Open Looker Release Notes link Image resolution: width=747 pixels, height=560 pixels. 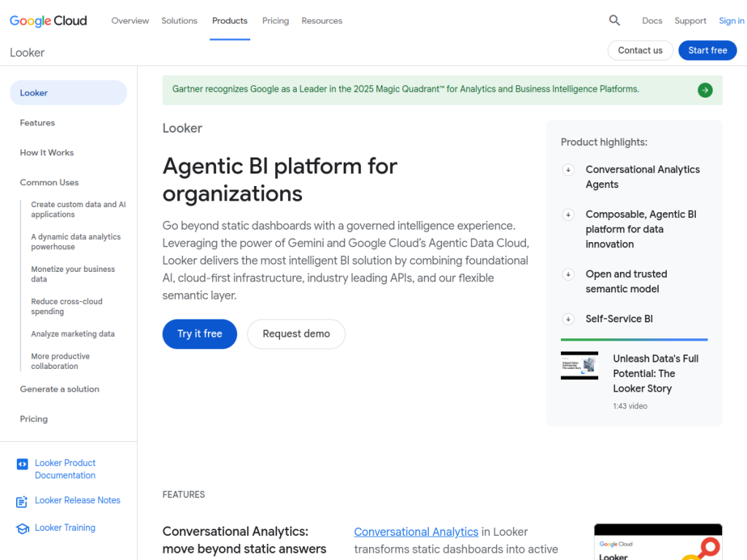(x=77, y=500)
